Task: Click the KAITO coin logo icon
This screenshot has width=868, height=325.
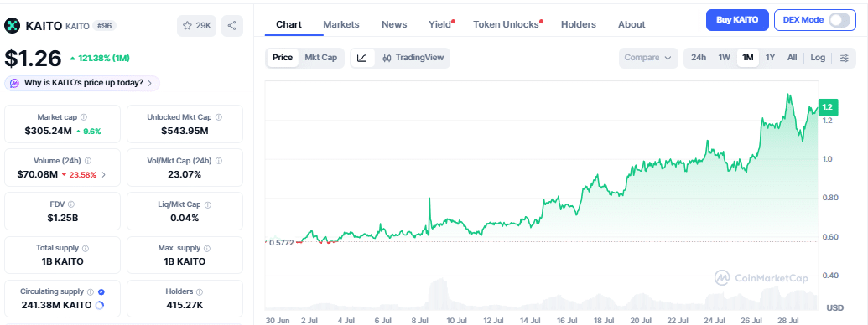Action: click(x=13, y=25)
